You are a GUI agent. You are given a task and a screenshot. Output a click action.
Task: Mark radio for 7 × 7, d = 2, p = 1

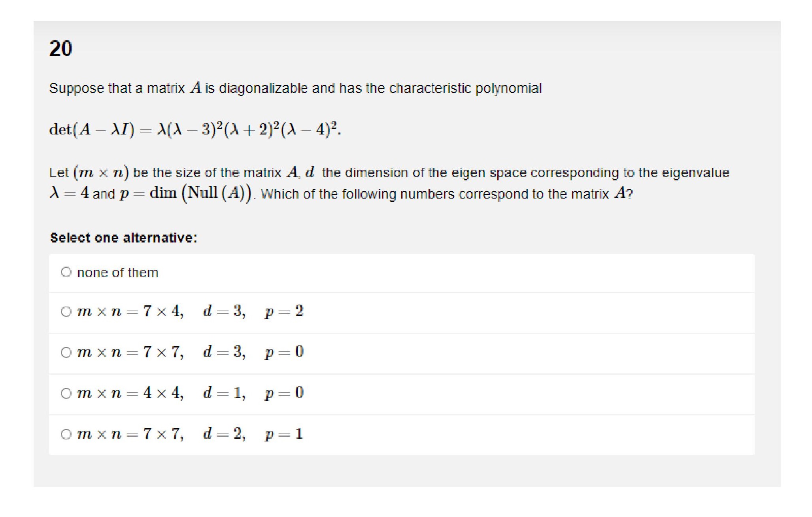66,434
